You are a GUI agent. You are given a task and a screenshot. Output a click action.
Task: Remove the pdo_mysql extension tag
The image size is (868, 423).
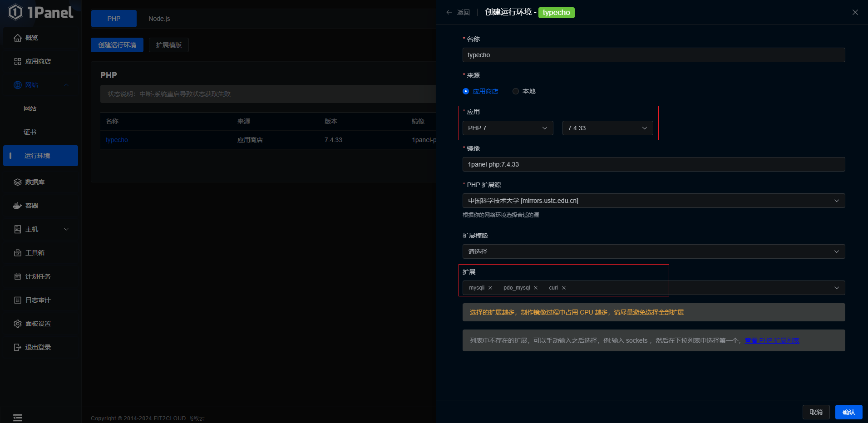point(536,288)
